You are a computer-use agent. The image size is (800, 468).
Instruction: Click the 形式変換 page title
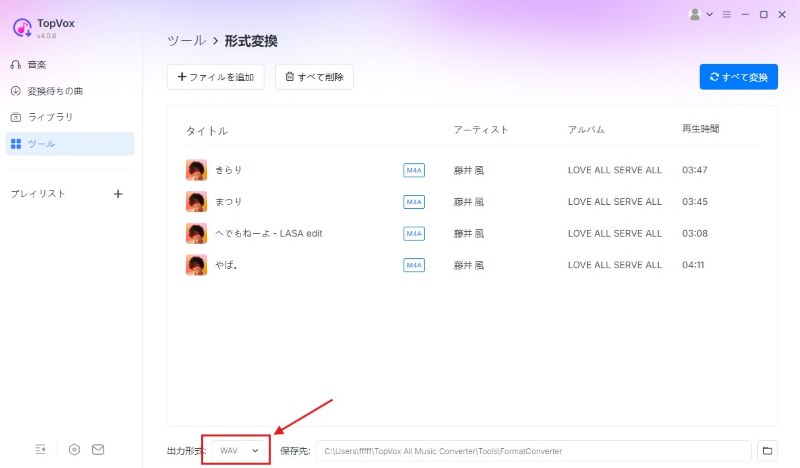251,41
